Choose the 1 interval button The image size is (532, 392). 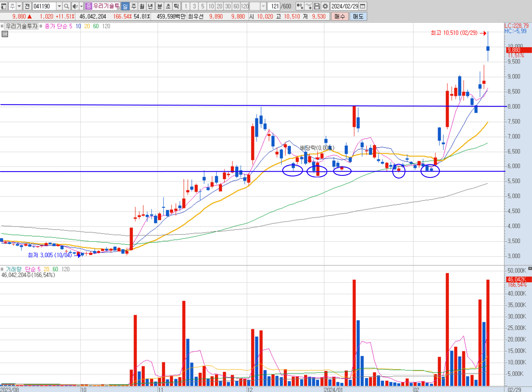(186, 6)
